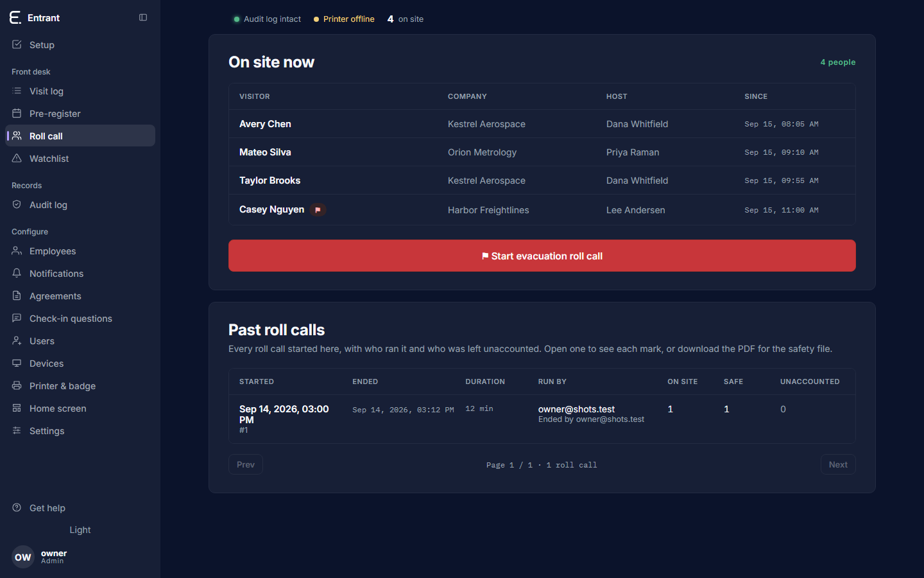
Task: Click the Notifications bell icon
Action: [17, 273]
